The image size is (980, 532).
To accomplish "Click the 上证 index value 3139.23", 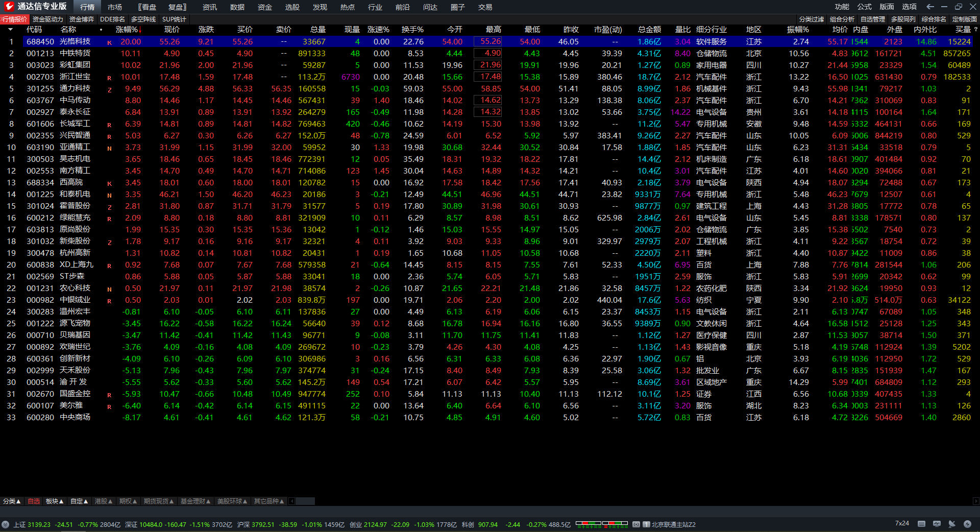I will point(39,524).
